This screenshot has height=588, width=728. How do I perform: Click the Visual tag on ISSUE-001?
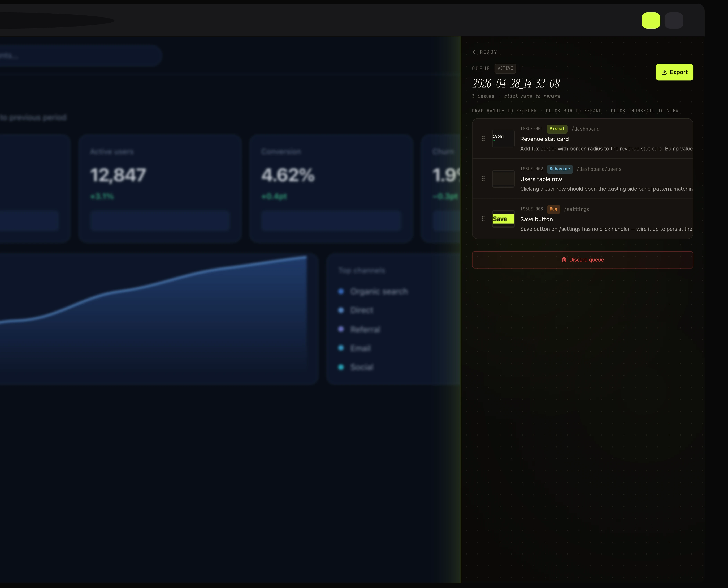(557, 129)
